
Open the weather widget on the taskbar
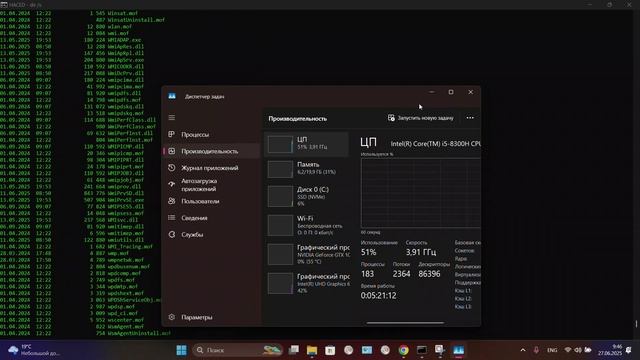coord(33,350)
